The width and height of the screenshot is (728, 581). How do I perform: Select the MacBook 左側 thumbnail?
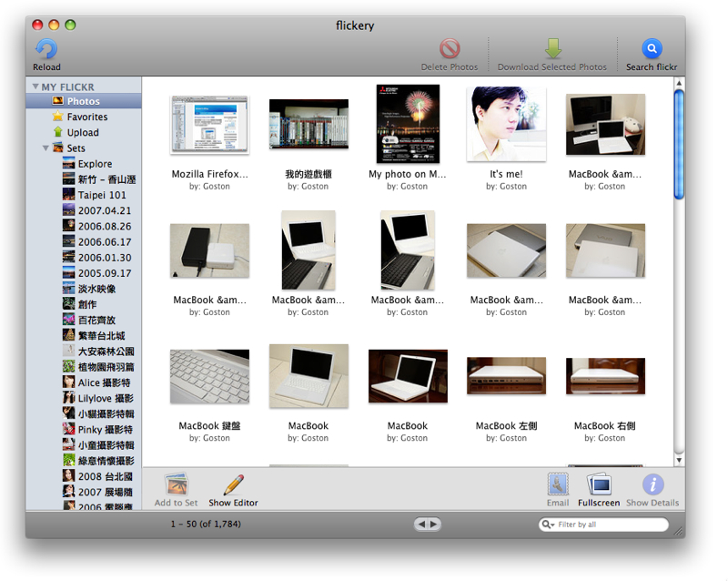[x=506, y=375]
